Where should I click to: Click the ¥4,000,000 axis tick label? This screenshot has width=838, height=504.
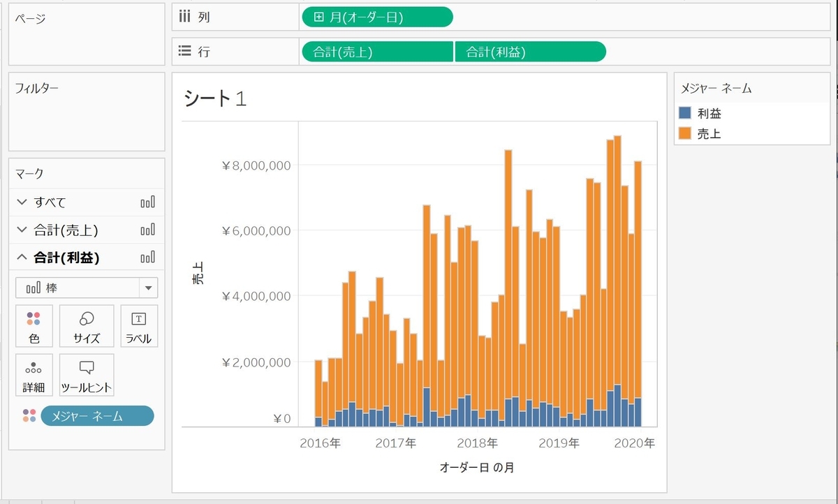[256, 297]
